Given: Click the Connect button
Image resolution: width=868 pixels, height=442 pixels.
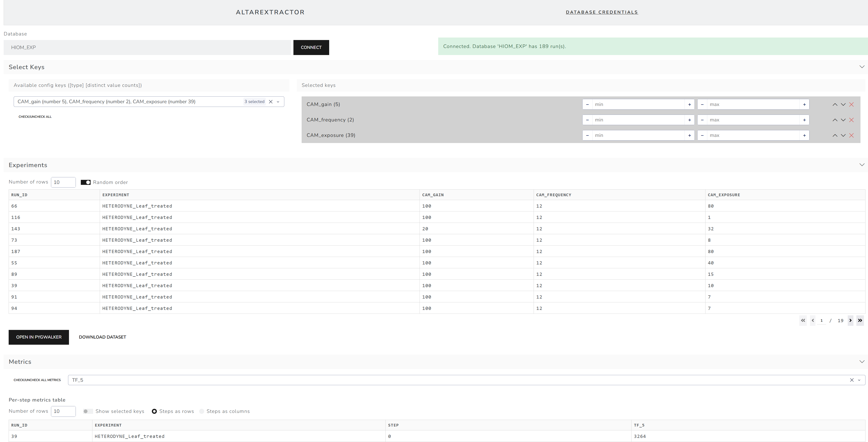Looking at the screenshot, I should coord(311,48).
